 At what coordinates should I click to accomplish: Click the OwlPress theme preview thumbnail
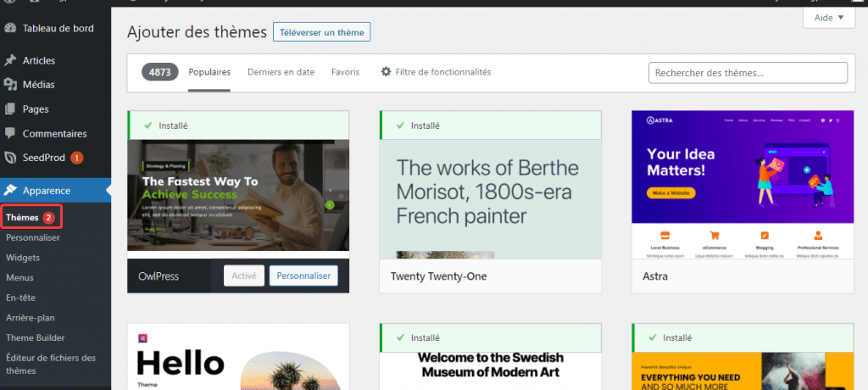tap(238, 195)
